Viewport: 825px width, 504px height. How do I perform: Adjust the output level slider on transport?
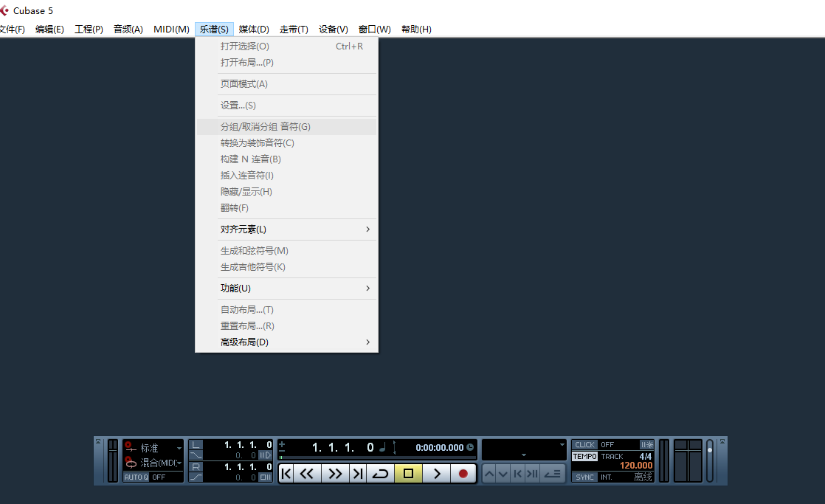(710, 461)
